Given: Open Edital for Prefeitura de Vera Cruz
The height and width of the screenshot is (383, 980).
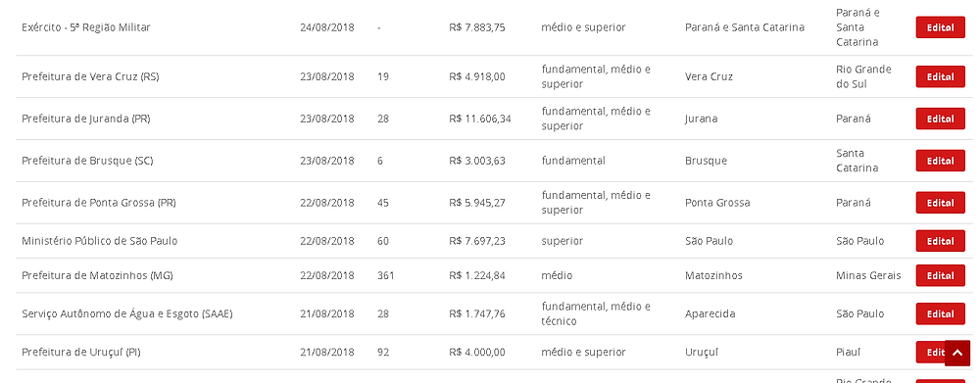Looking at the screenshot, I should 940,76.
